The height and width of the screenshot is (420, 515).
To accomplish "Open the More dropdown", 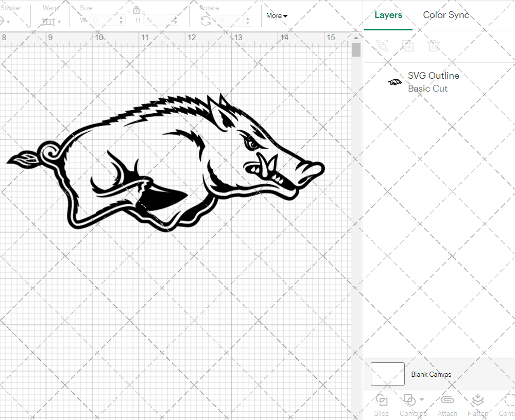I will pyautogui.click(x=277, y=16).
